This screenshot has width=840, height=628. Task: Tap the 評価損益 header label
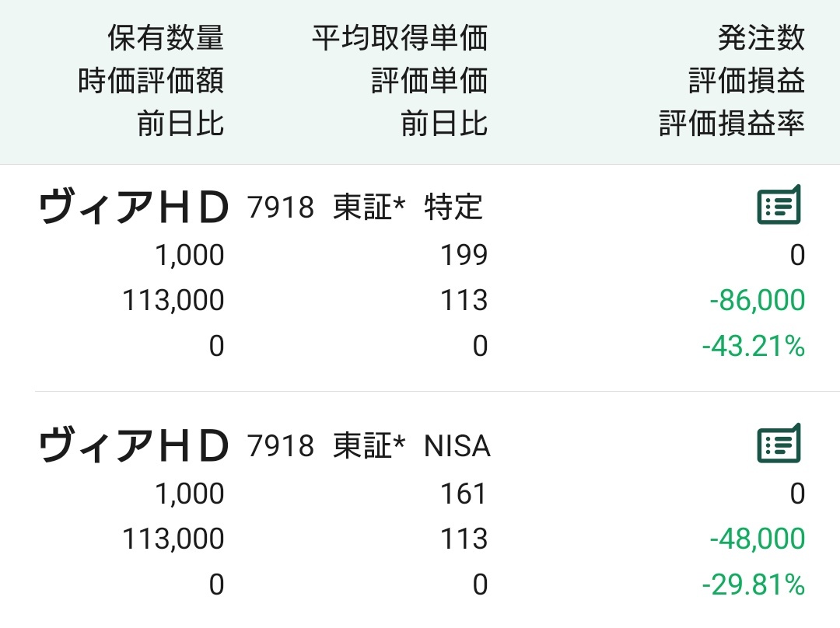point(747,81)
